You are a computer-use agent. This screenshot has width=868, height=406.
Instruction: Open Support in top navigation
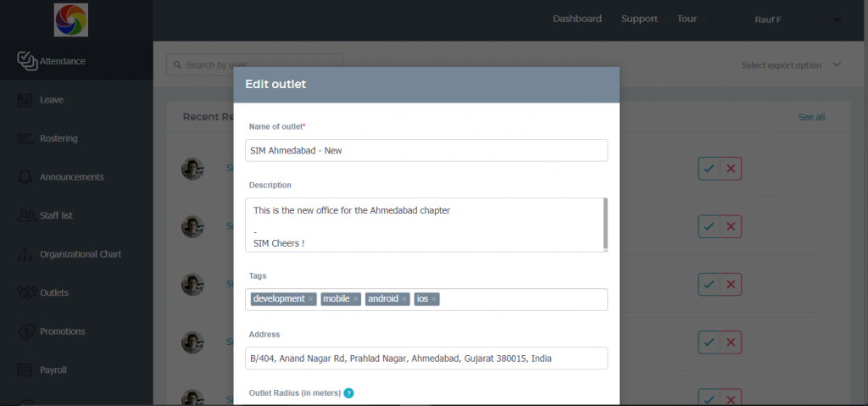point(639,19)
